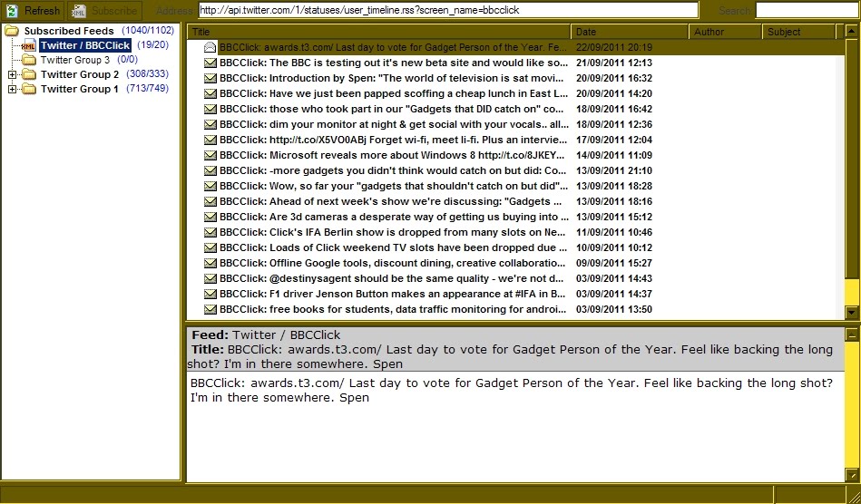Click envelope icon of Introduction by Spen item
Image resolution: width=861 pixels, height=504 pixels.
click(210, 79)
